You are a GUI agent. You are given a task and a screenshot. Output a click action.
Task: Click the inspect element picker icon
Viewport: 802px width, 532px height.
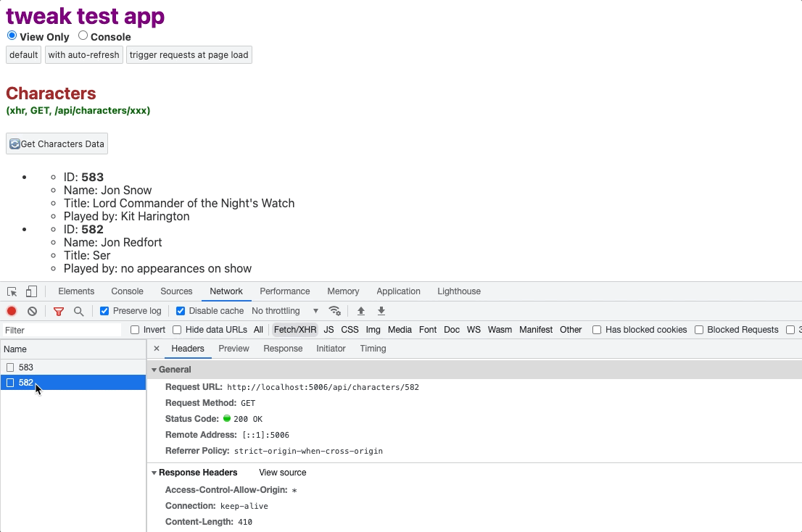(12, 291)
